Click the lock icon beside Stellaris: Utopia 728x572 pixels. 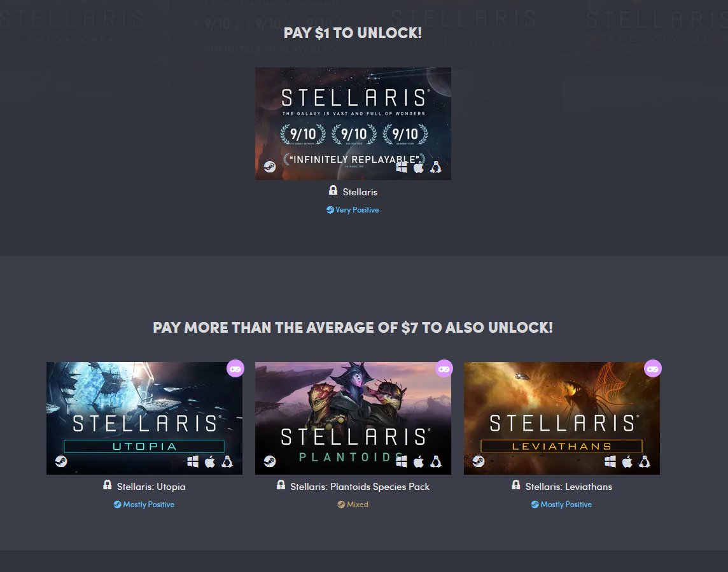tap(108, 485)
